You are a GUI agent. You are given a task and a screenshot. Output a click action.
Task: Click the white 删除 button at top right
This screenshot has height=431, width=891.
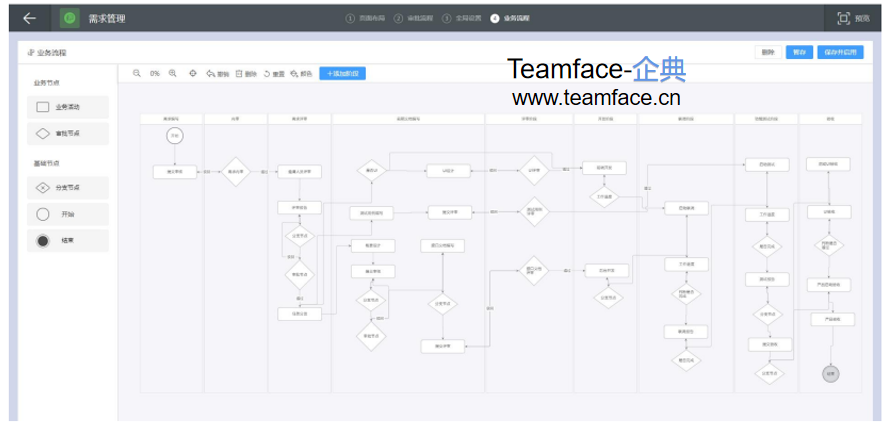pos(768,52)
